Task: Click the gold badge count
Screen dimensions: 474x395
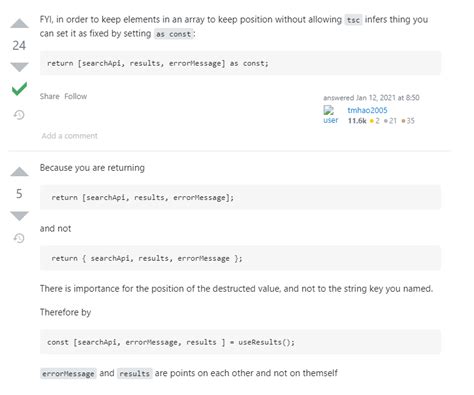Action: click(375, 121)
